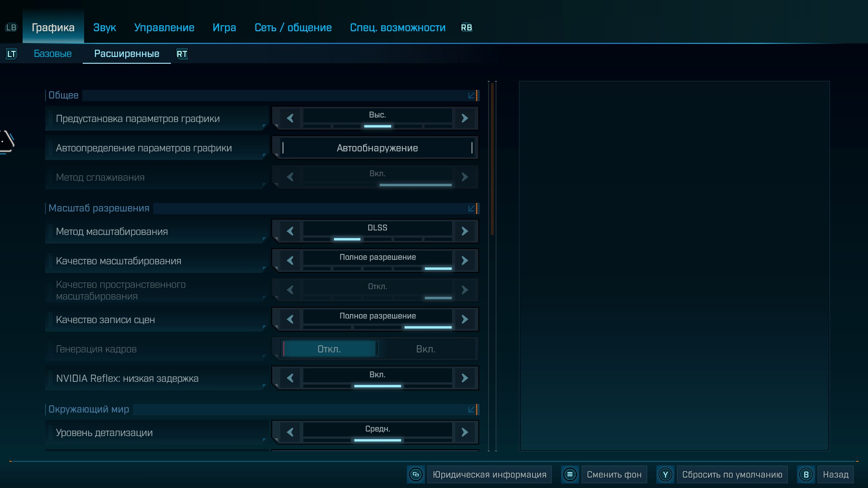
Task: Open the Звук settings tab
Action: point(104,28)
